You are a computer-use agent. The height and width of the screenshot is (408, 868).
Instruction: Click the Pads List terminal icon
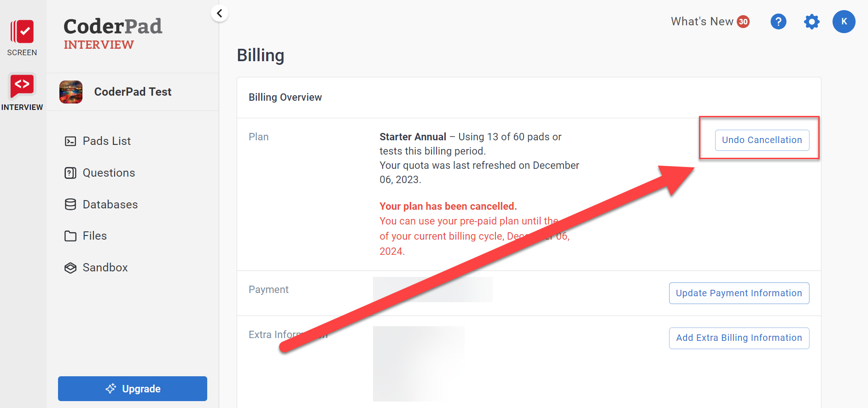coord(70,141)
